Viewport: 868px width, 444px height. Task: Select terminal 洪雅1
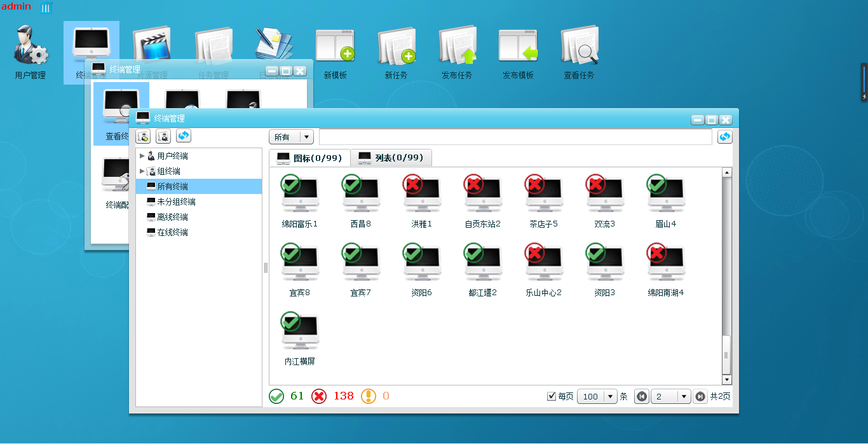coord(422,201)
